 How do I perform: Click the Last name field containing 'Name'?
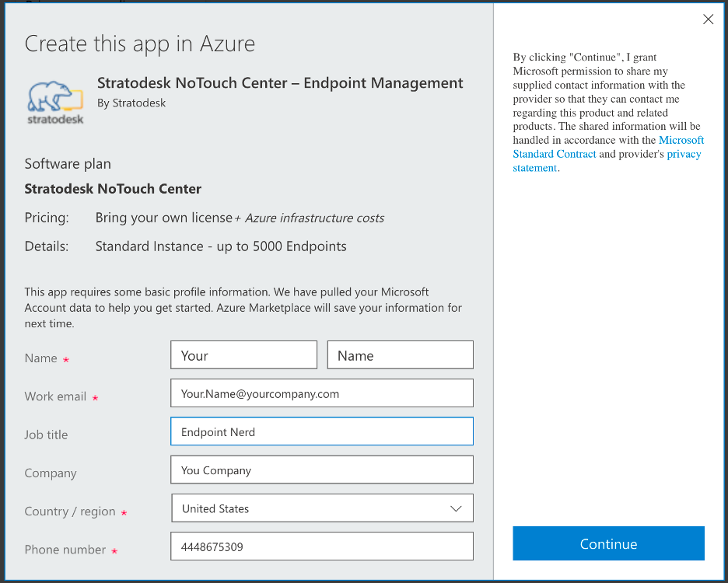[x=401, y=355]
